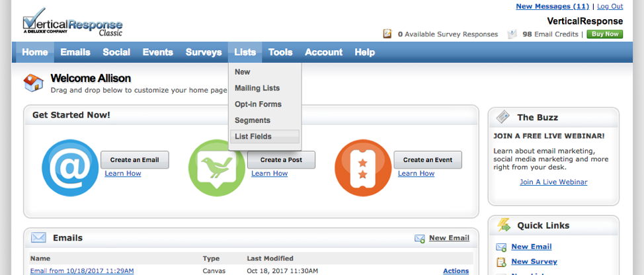Open the Account menu
The height and width of the screenshot is (275, 644).
323,52
